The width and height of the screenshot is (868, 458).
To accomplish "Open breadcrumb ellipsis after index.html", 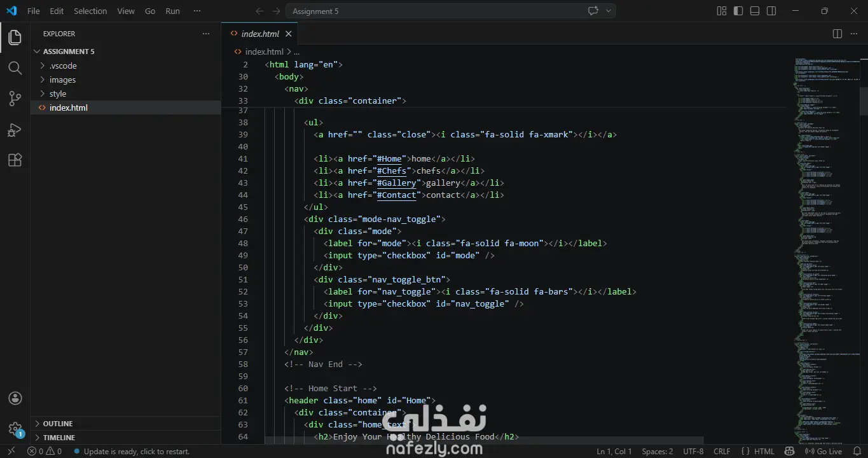I will [x=296, y=52].
